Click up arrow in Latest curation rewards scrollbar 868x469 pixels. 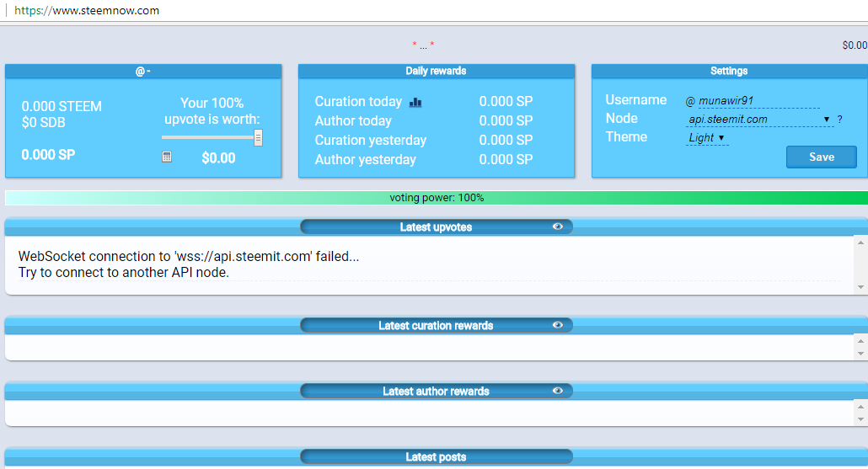coord(860,341)
